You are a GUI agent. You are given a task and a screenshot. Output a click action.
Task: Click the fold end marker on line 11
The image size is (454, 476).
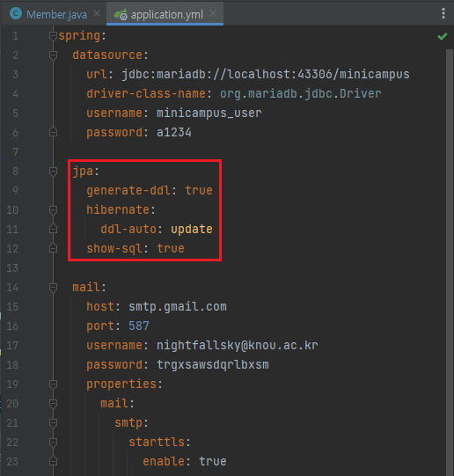pos(53,229)
